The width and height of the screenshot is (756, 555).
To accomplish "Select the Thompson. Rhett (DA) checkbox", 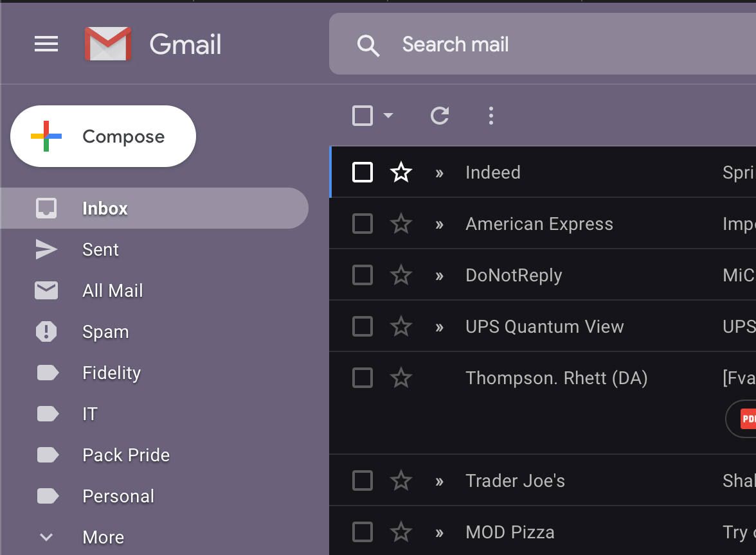I will [363, 378].
